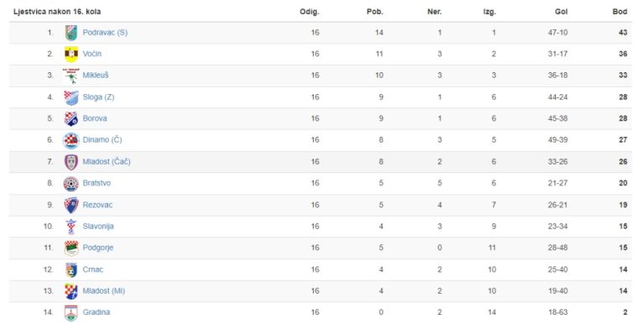644x329 pixels.
Task: Click the Sloga (Z) club crest
Action: coord(71,97)
